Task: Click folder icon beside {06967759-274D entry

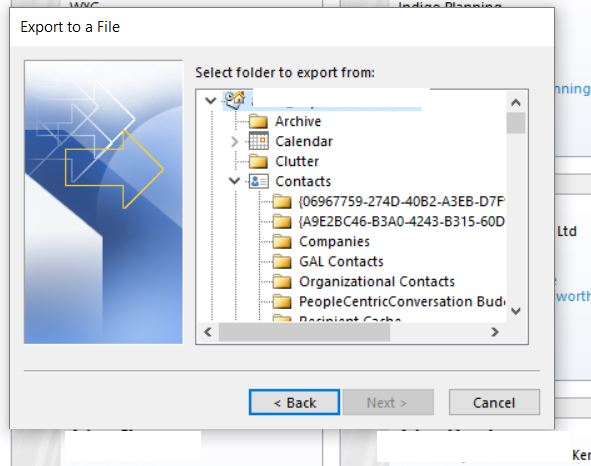Action: click(x=282, y=202)
